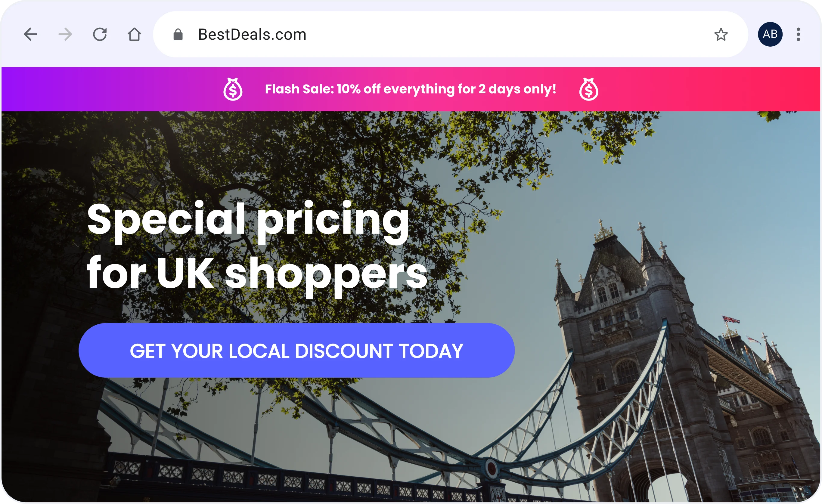Reload the BestDeals.com page
This screenshot has height=504, width=822.
point(100,34)
